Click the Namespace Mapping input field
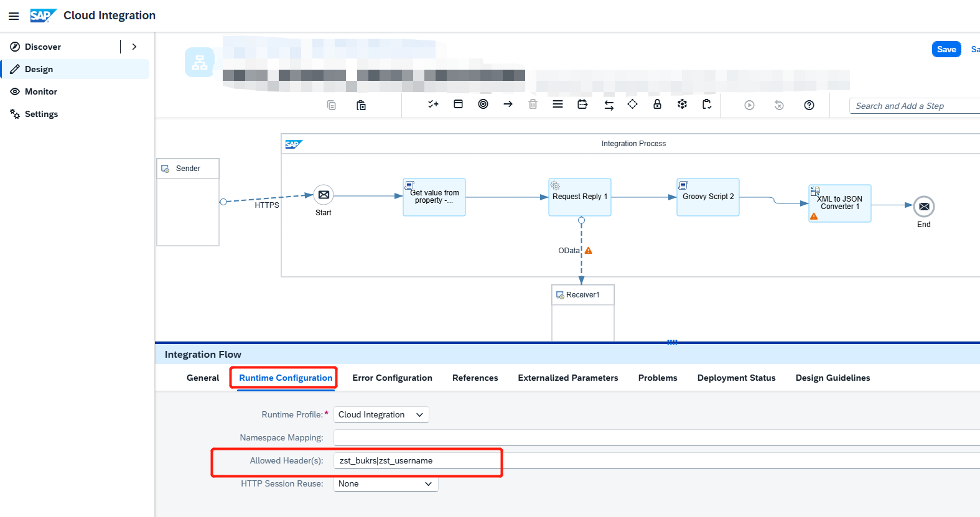This screenshot has width=980, height=517. (x=657, y=437)
